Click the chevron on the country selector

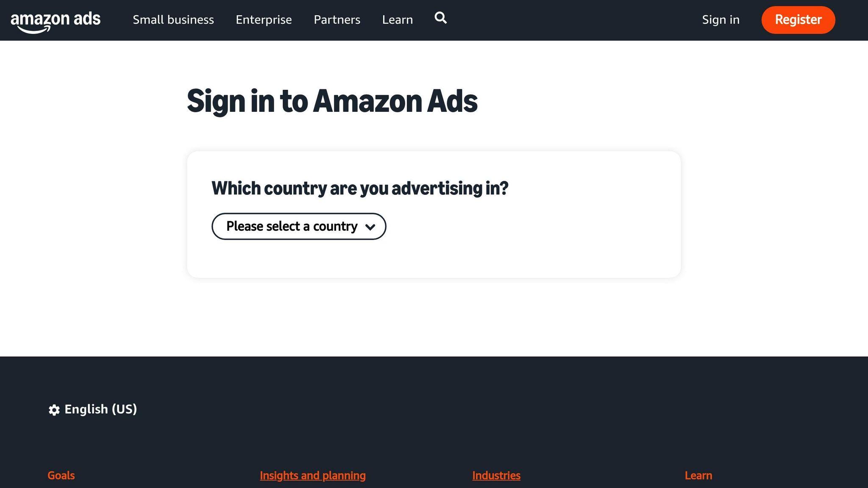pos(370,227)
